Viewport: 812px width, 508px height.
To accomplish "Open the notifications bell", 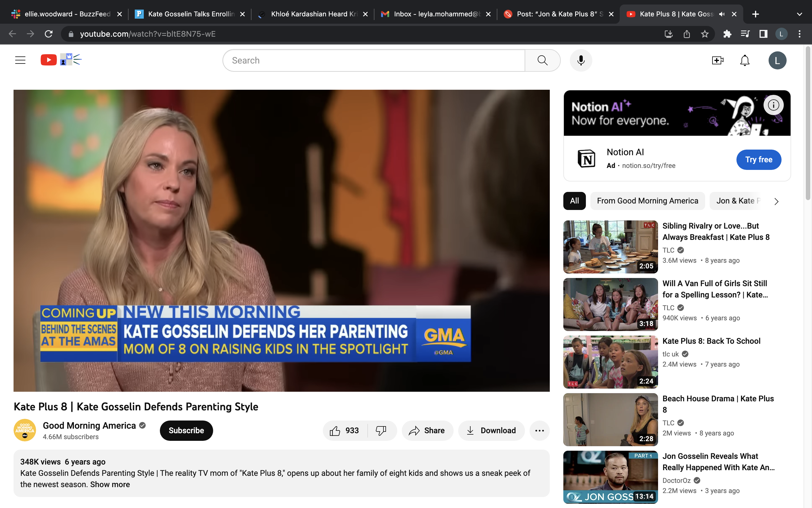I will (x=745, y=60).
